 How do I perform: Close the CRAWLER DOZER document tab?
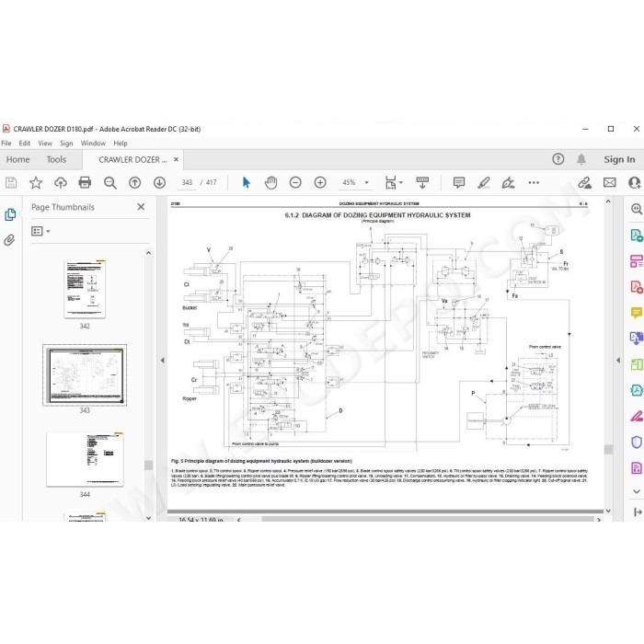coord(176,159)
